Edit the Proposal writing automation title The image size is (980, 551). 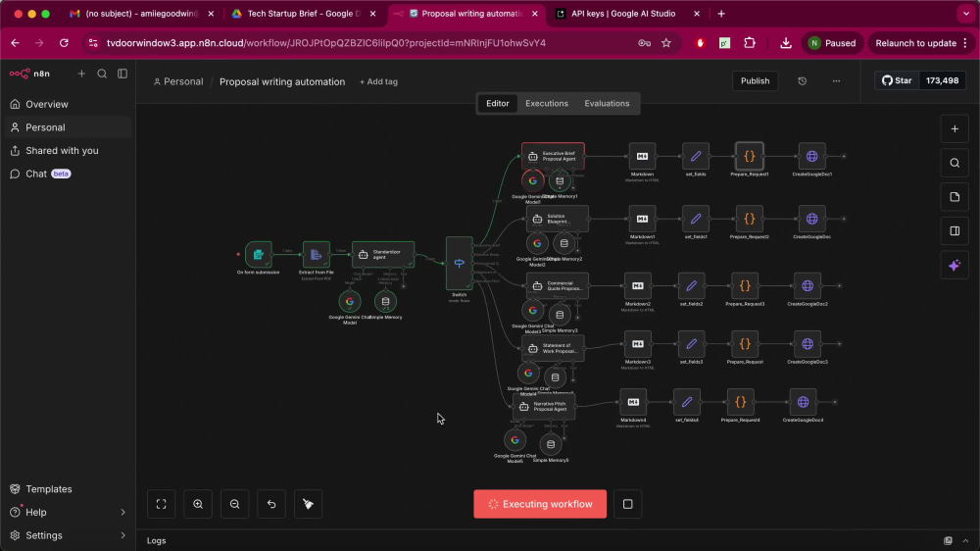click(x=282, y=82)
